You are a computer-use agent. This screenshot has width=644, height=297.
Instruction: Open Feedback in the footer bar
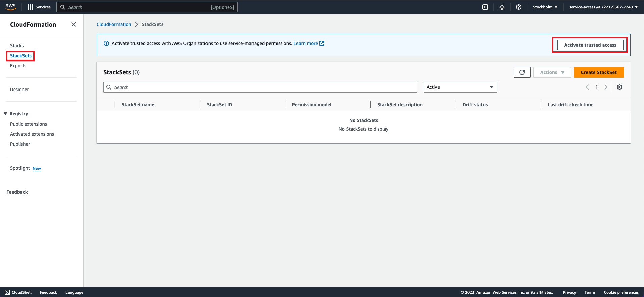(48, 292)
